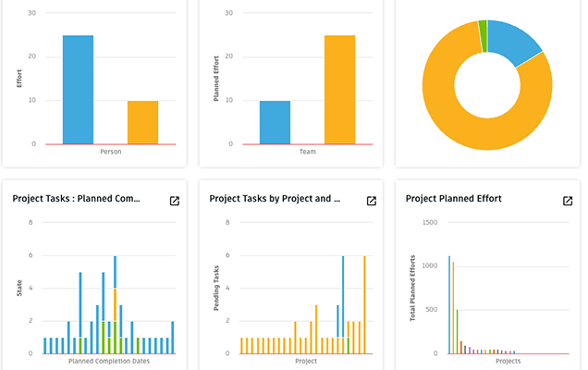This screenshot has height=370, width=588.
Task: Click the tall orange bar in Total Planned Efforts
Action: pos(453,307)
